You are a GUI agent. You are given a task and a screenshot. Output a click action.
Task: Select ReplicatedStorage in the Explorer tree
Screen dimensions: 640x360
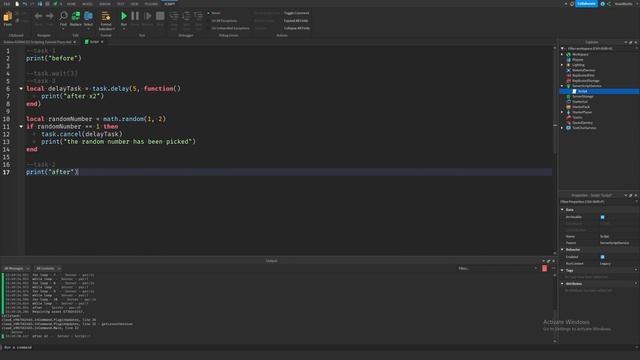pos(585,81)
